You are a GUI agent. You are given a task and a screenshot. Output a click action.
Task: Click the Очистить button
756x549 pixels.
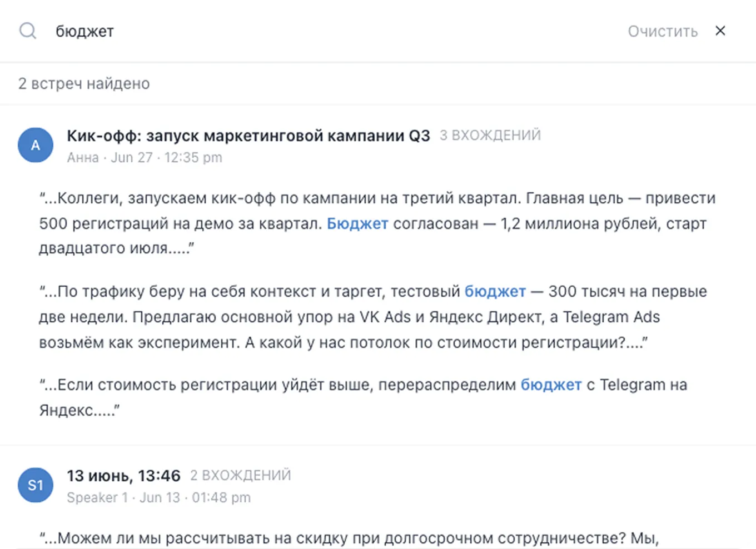pyautogui.click(x=663, y=32)
